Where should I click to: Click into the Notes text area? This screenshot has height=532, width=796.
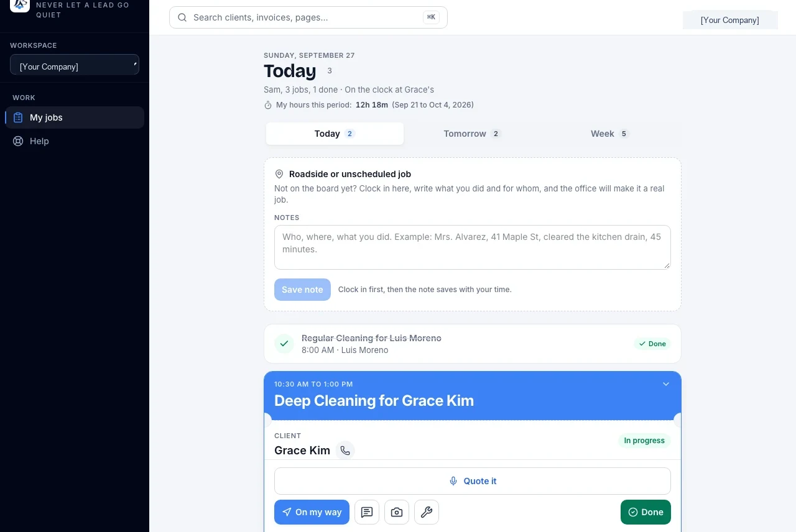[x=473, y=247]
